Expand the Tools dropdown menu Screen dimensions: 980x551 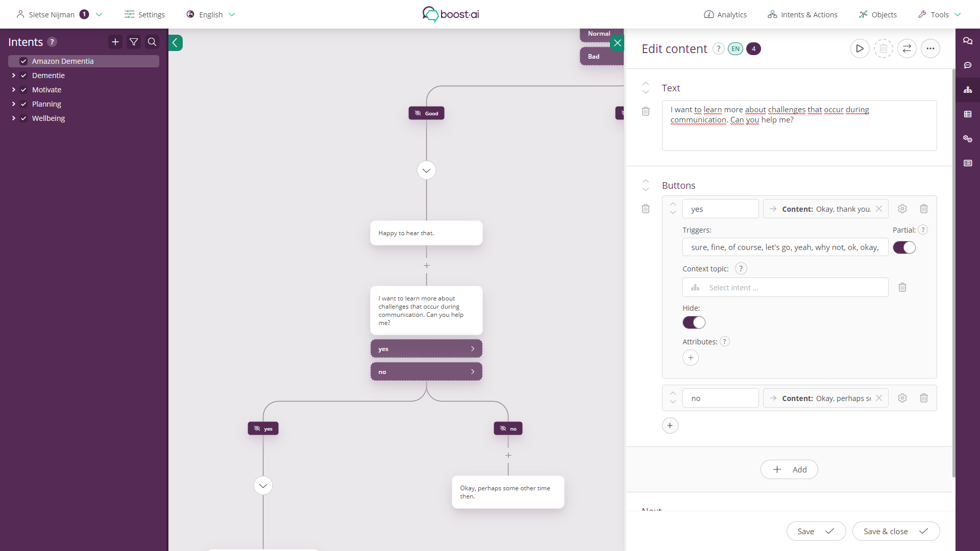(939, 14)
